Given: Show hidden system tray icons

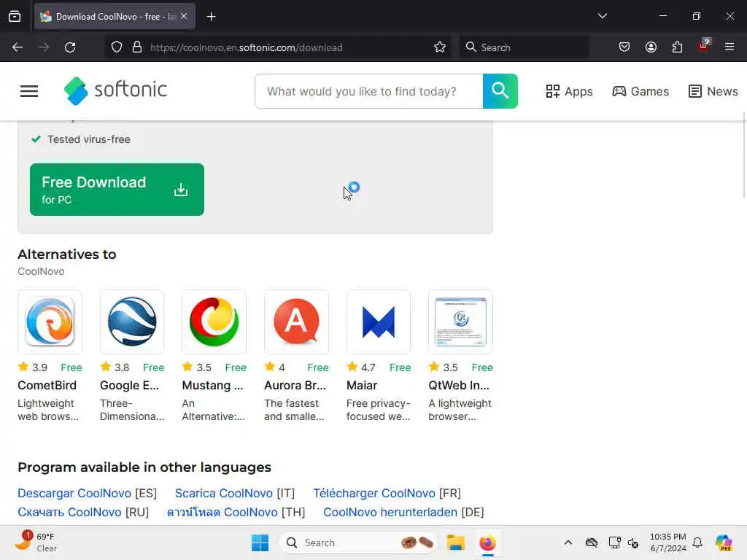Looking at the screenshot, I should (x=568, y=542).
